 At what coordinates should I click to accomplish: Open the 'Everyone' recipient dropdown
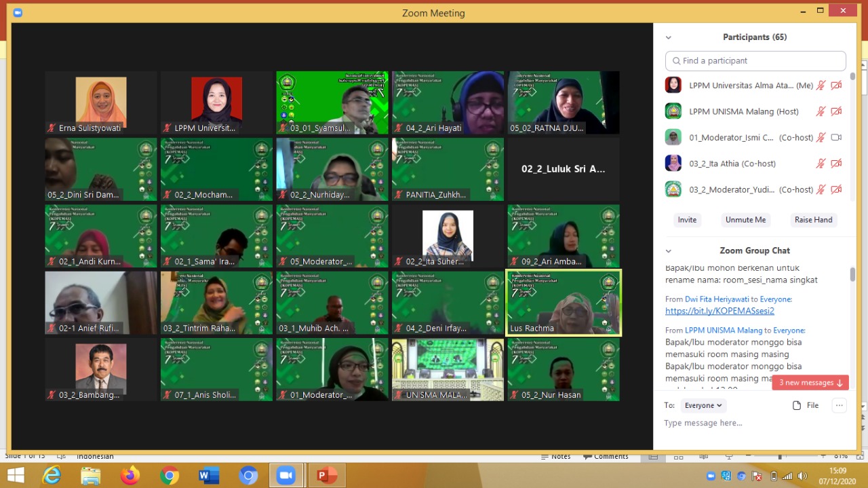[x=703, y=405]
